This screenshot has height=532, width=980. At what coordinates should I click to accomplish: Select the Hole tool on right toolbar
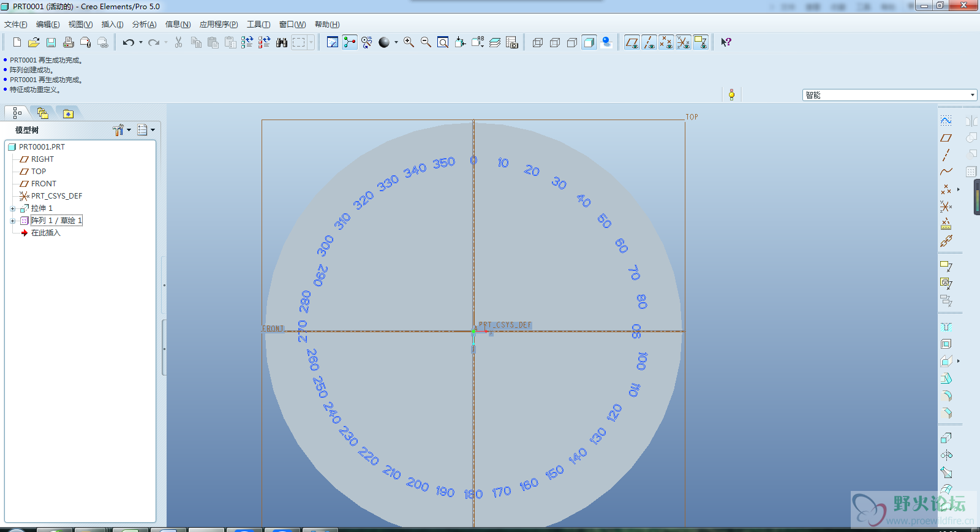point(946,327)
